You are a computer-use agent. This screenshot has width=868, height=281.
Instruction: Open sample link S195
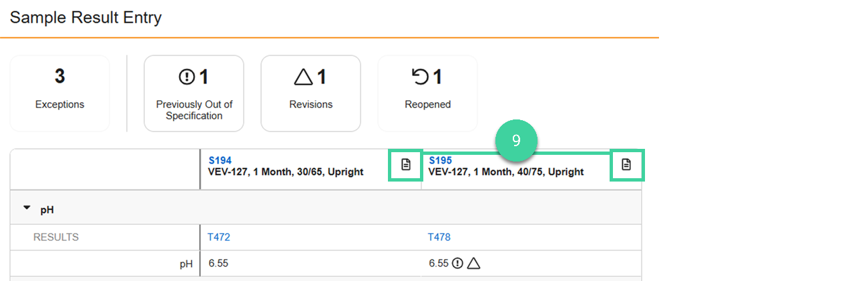(440, 160)
